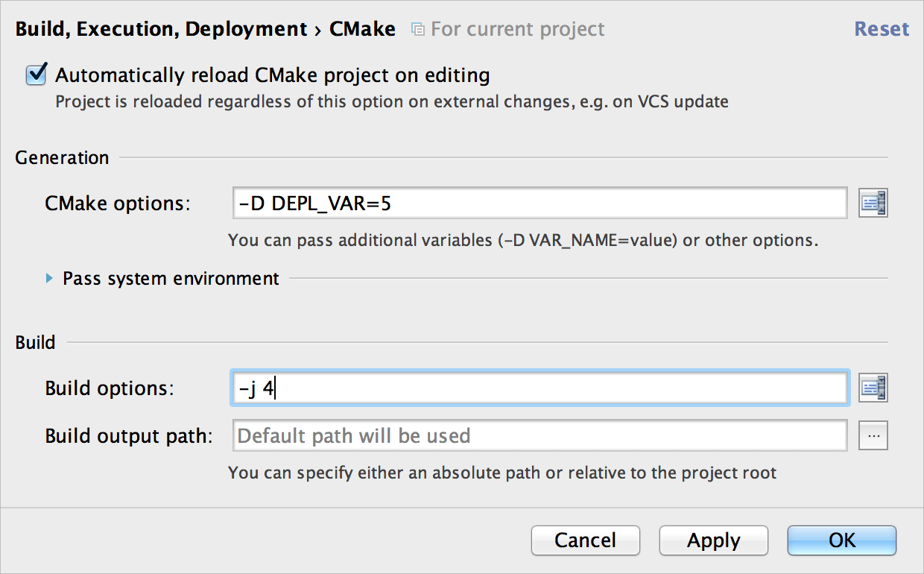Click inside the CMake options text field
This screenshot has height=574, width=924.
pyautogui.click(x=539, y=203)
